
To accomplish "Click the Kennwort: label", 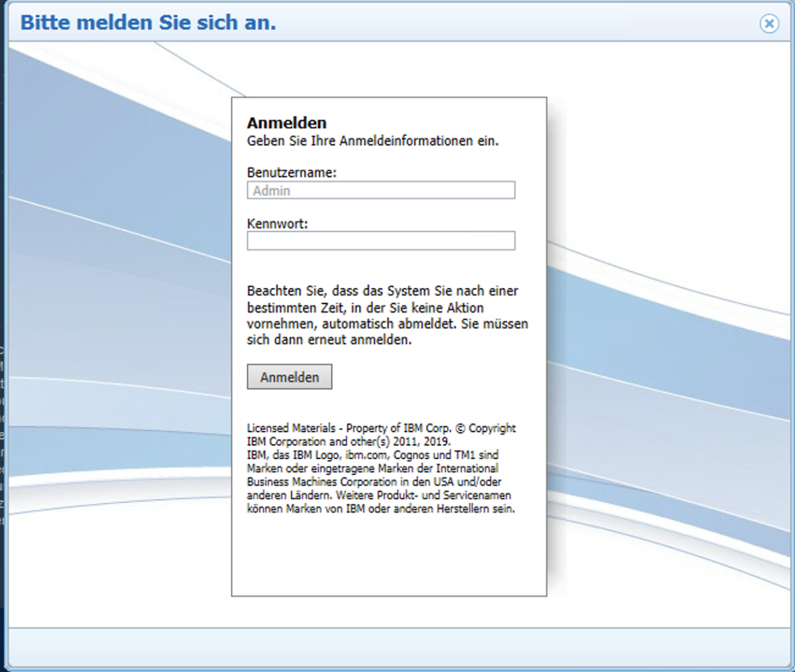I will pyautogui.click(x=277, y=224).
